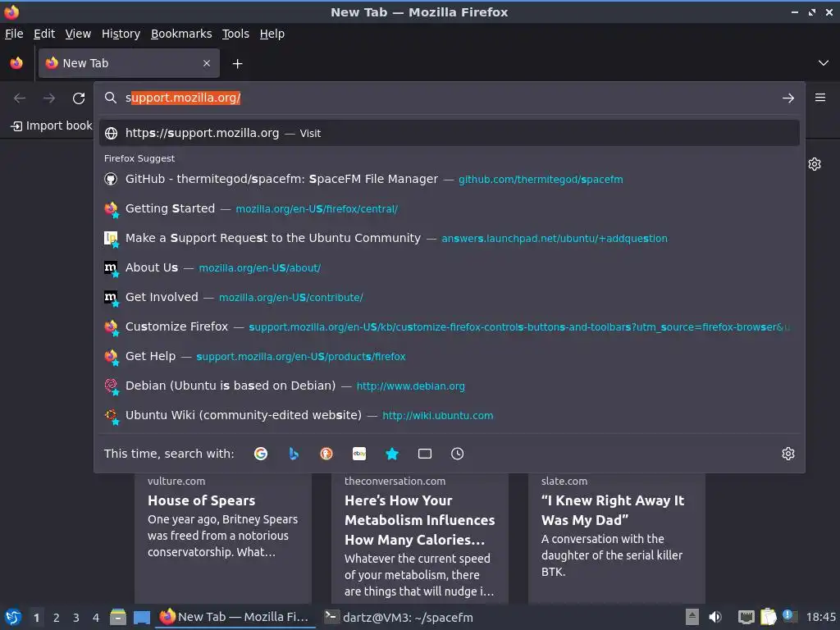The height and width of the screenshot is (630, 840).
Task: Open the Bookmarks menu
Action: pos(181,34)
